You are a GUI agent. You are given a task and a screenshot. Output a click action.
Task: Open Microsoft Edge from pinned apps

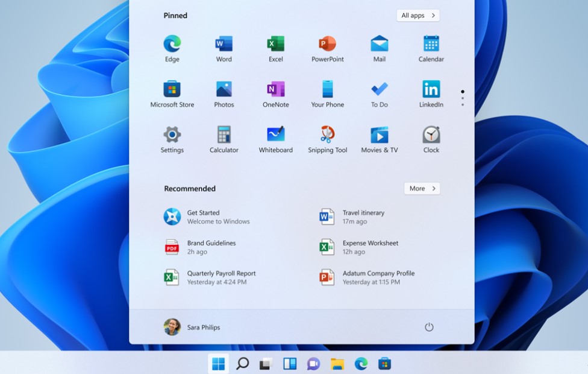pos(172,45)
